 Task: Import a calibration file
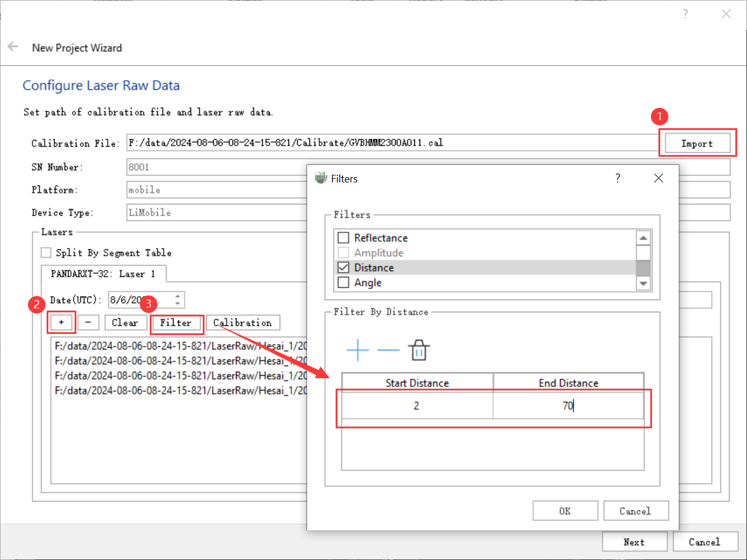pos(697,143)
